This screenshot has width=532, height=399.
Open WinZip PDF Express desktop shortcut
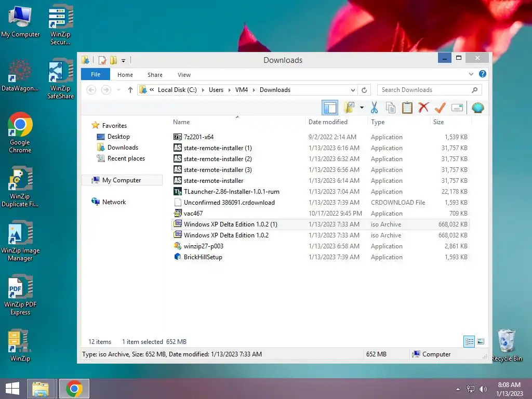[x=20, y=295]
